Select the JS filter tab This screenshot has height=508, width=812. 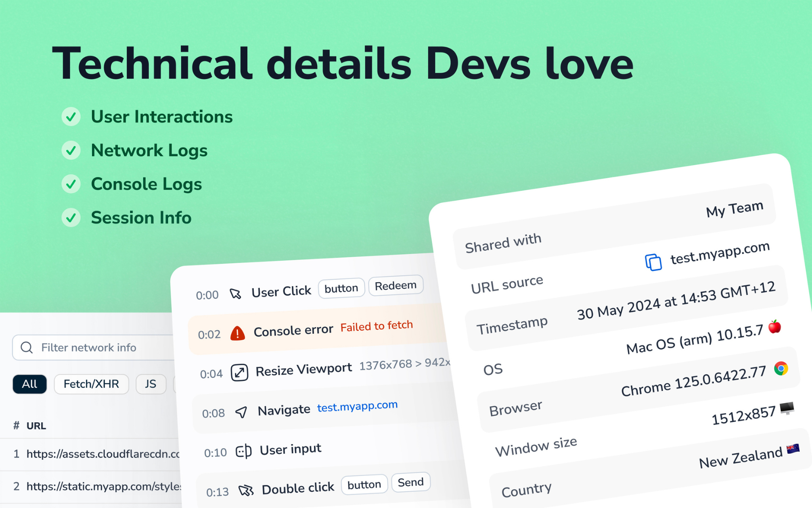point(151,384)
